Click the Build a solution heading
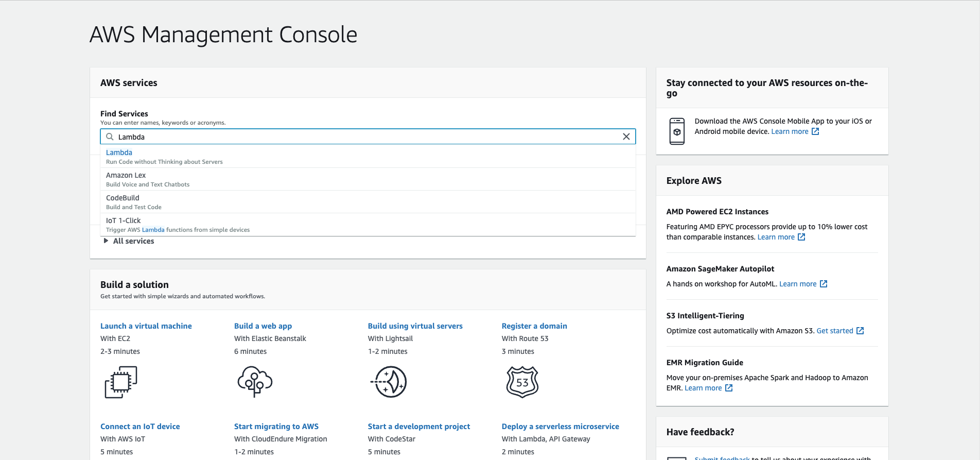980x460 pixels. click(x=134, y=285)
